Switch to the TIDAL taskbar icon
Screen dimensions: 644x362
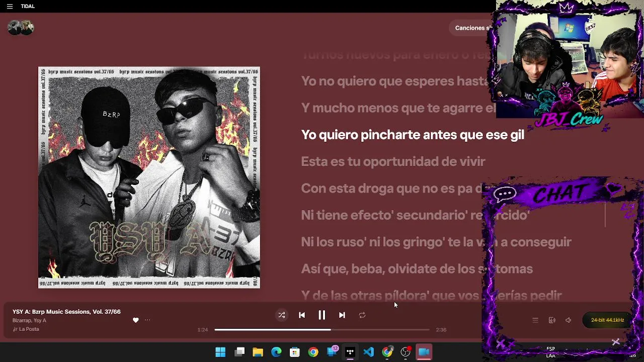[350, 352]
